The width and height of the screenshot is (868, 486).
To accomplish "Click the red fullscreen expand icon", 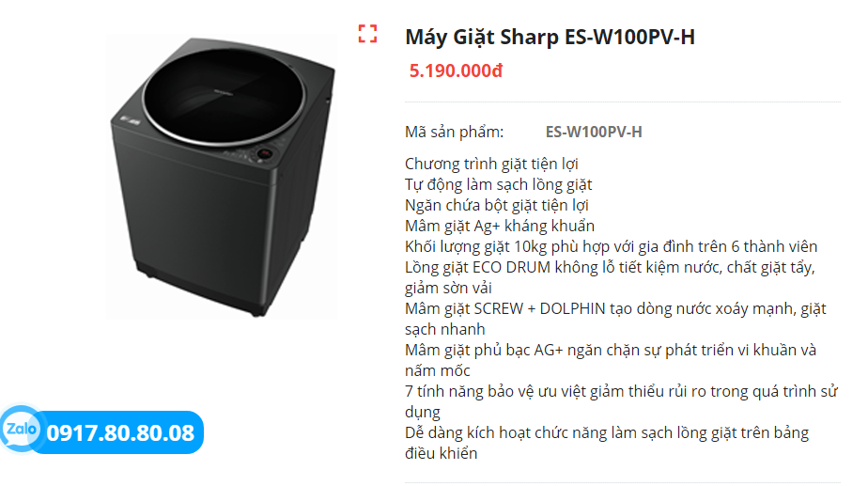I will pos(367,34).
